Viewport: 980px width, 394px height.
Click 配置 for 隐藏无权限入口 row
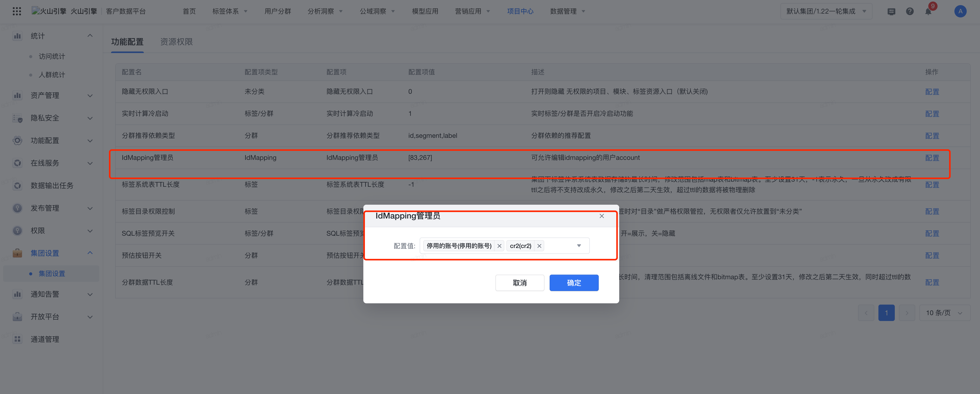[932, 92]
